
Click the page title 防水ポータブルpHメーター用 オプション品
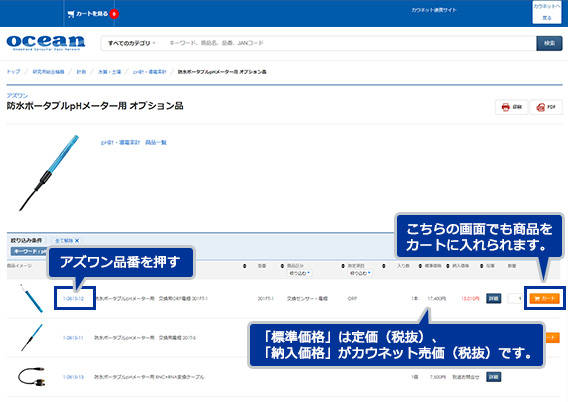tap(95, 106)
